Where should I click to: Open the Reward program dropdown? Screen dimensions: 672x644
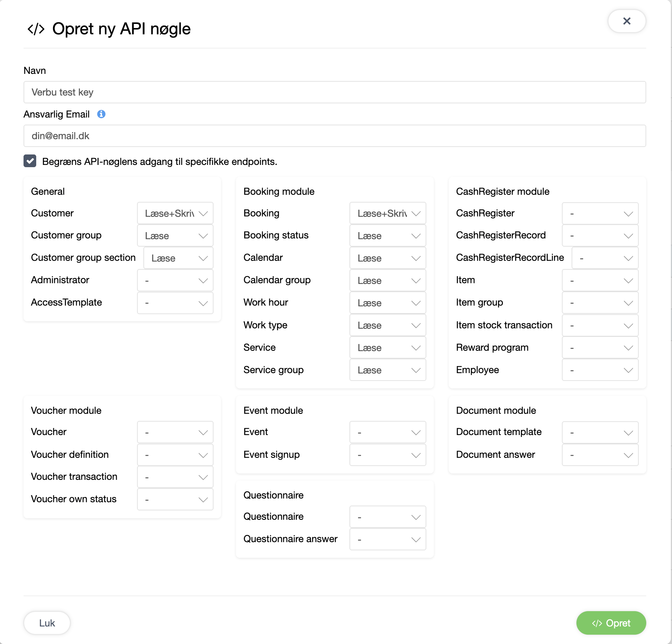pos(600,348)
